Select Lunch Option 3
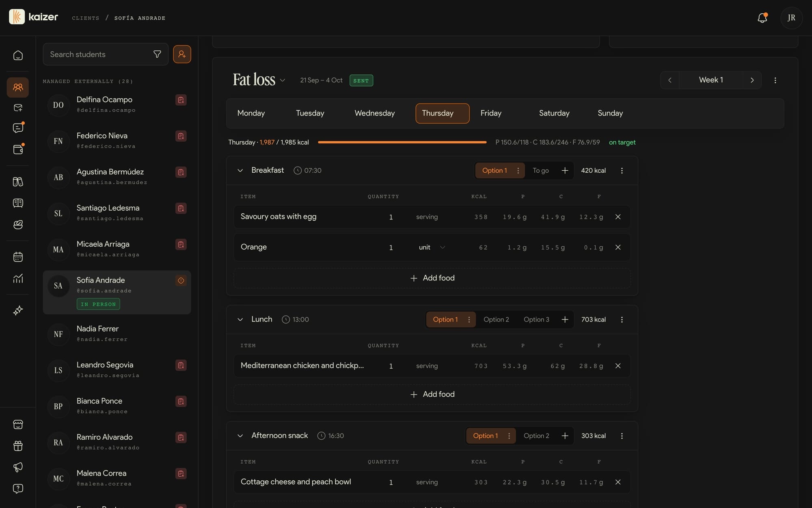812x508 pixels. coord(536,319)
